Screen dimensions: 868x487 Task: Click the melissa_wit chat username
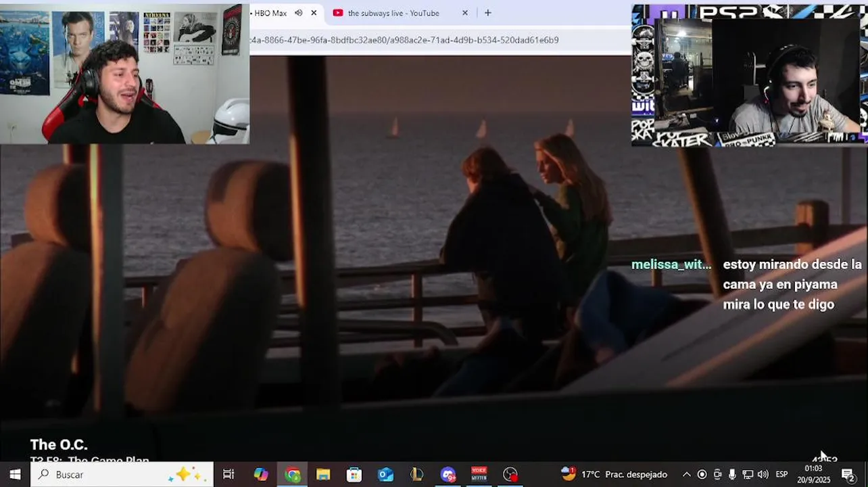[x=671, y=264]
